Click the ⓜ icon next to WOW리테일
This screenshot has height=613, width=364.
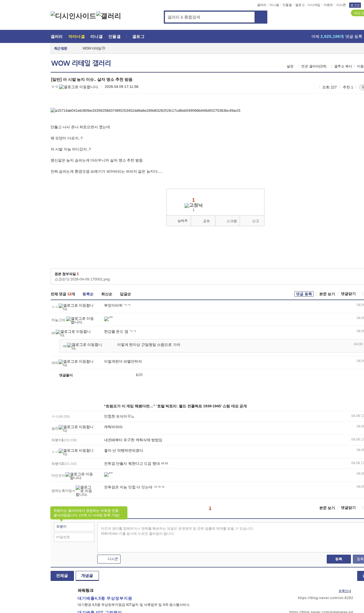click(104, 48)
